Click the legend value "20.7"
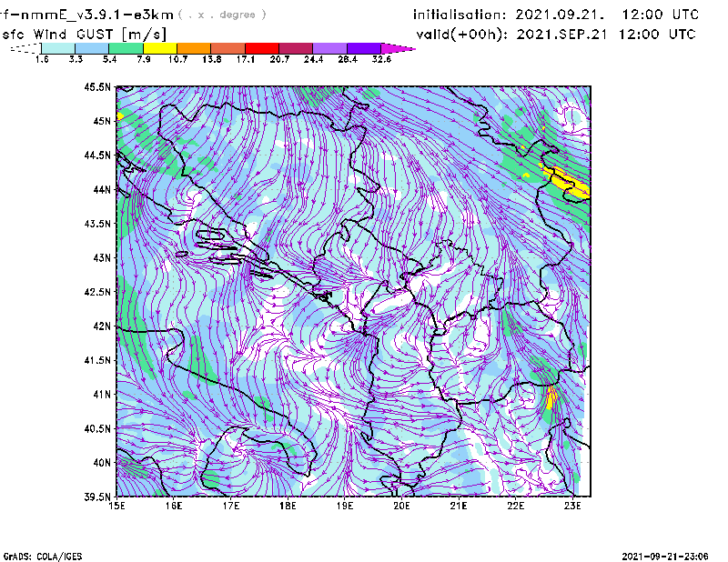This screenshot has width=728, height=562. coord(279,59)
